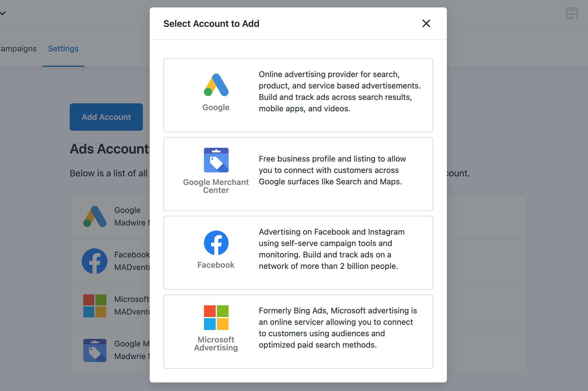Click Facebook advertising description text

tap(331, 249)
